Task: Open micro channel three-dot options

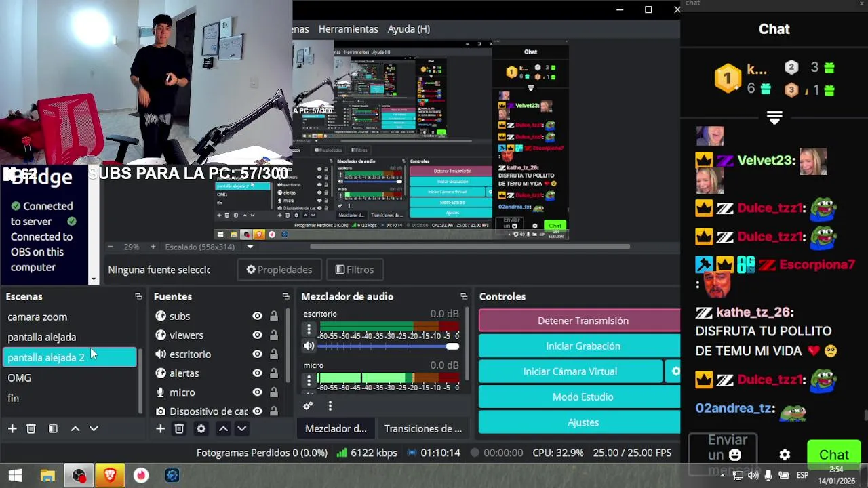Action: (309, 381)
